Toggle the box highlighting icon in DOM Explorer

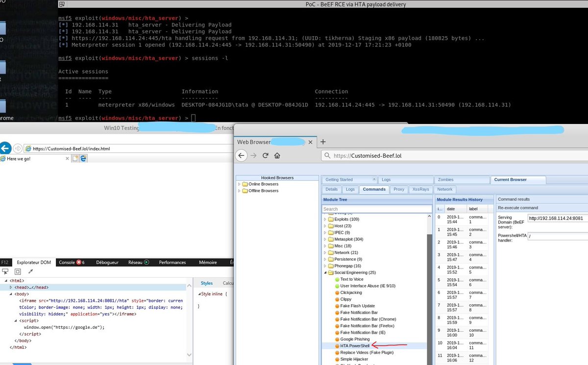coord(18,271)
